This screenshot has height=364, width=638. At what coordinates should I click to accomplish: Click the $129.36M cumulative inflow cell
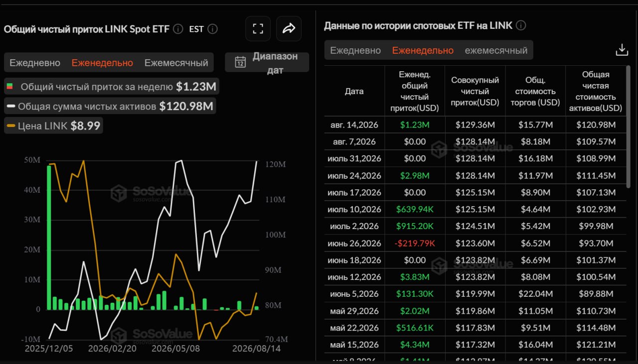(475, 125)
